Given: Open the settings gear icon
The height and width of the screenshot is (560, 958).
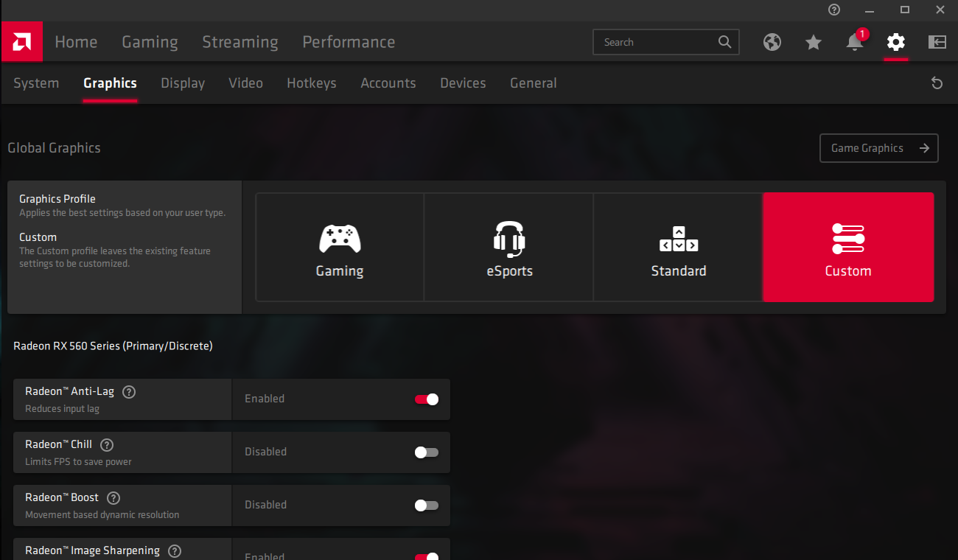Looking at the screenshot, I should 895,42.
